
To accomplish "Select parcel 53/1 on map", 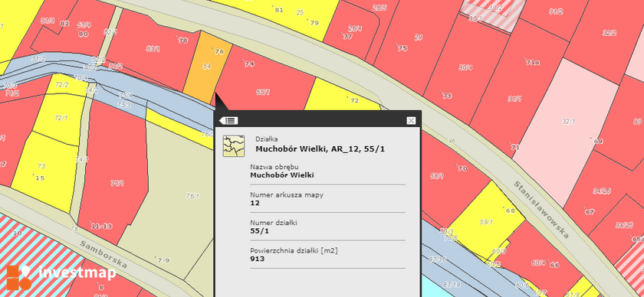I will pyautogui.click(x=153, y=49).
